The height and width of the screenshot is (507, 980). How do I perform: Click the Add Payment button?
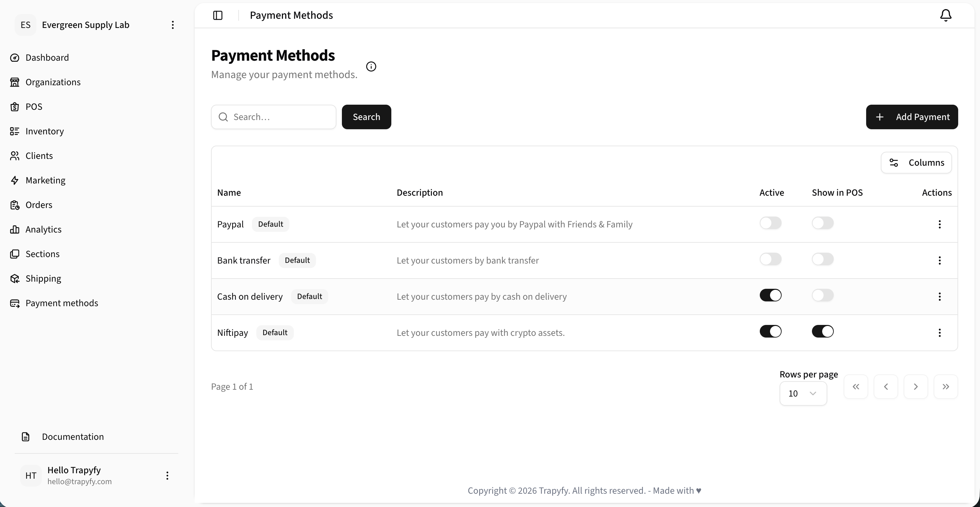pyautogui.click(x=912, y=117)
